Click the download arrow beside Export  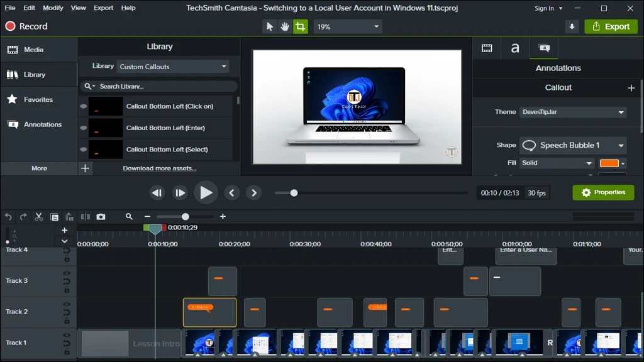[x=572, y=26]
